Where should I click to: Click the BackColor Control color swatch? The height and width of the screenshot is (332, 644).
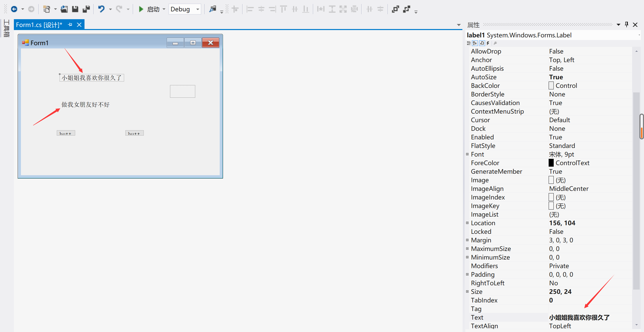pyautogui.click(x=551, y=86)
